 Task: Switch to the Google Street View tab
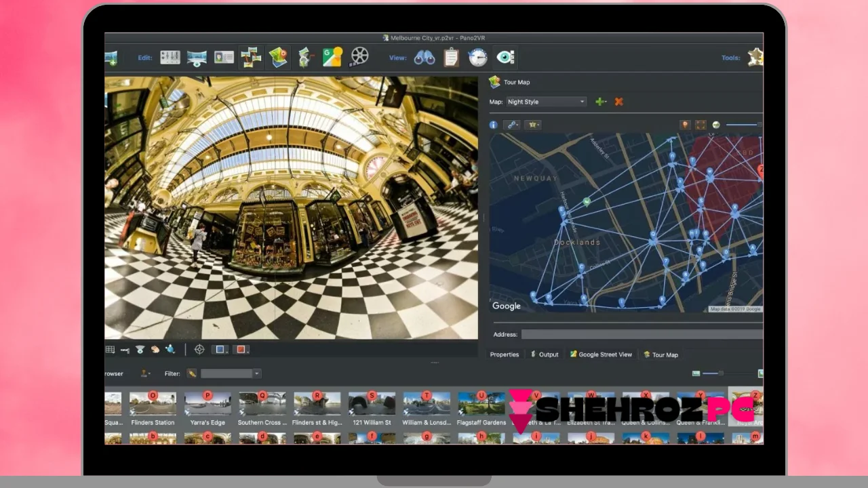[601, 354]
